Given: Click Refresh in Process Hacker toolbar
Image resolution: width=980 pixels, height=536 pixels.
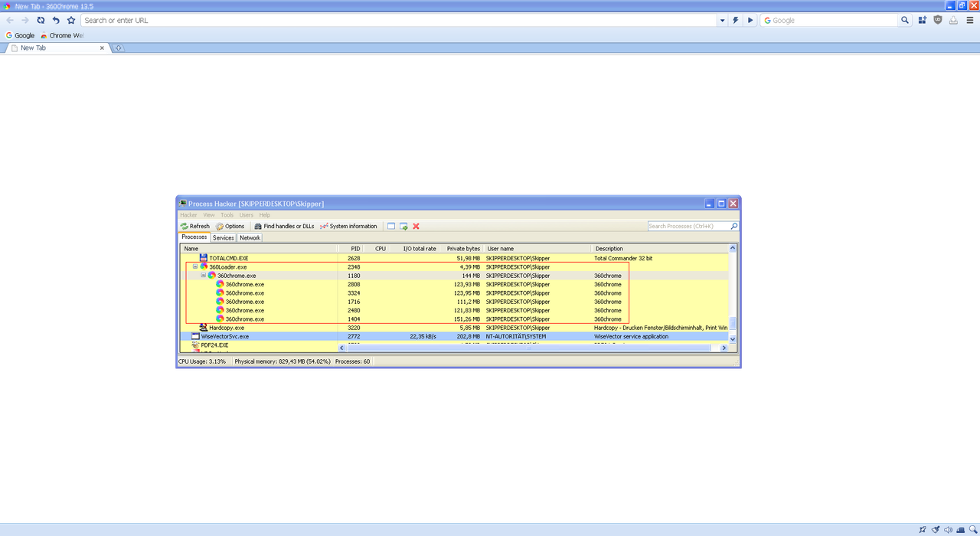Looking at the screenshot, I should point(195,227).
